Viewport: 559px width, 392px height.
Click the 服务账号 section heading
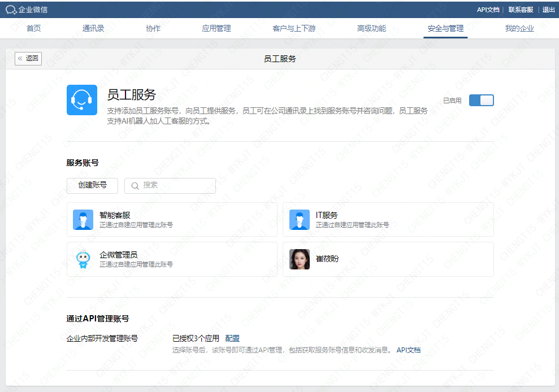point(83,163)
